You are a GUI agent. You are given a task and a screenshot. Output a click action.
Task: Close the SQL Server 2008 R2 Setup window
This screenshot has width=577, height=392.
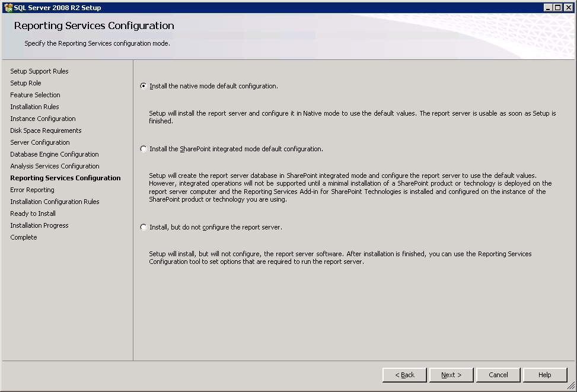coord(569,7)
